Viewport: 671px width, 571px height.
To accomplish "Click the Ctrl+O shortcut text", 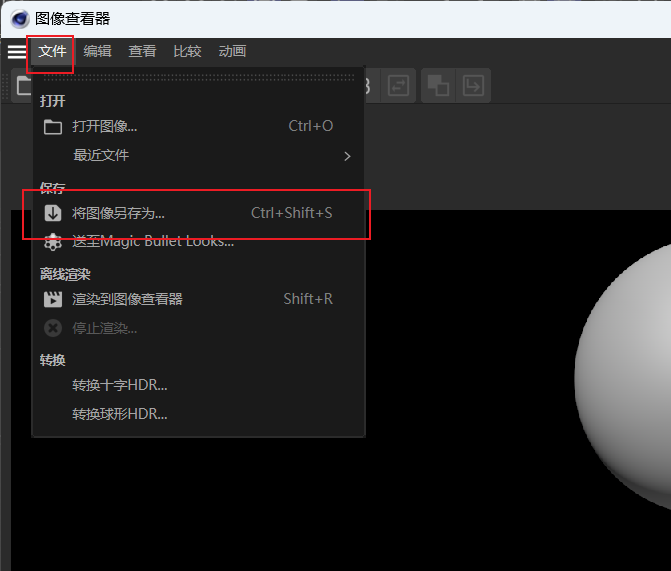I will click(311, 126).
